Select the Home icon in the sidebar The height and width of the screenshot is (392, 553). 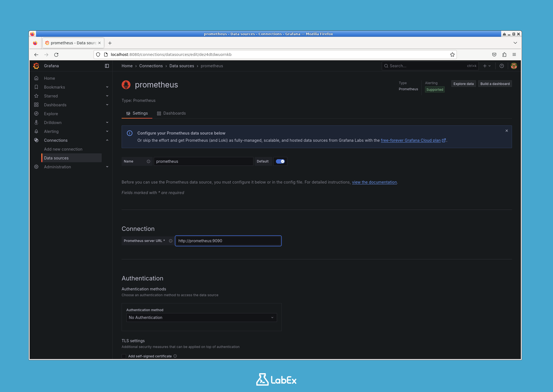36,78
